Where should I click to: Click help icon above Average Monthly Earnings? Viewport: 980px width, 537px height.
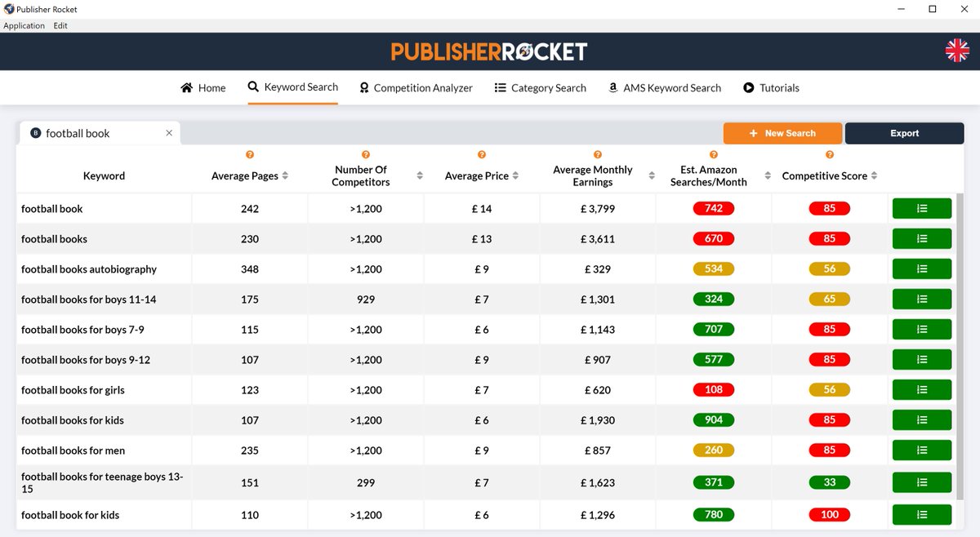598,155
